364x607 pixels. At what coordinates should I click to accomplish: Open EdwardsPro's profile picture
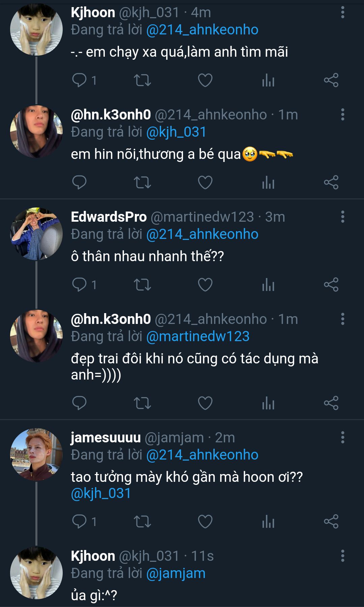point(36,234)
